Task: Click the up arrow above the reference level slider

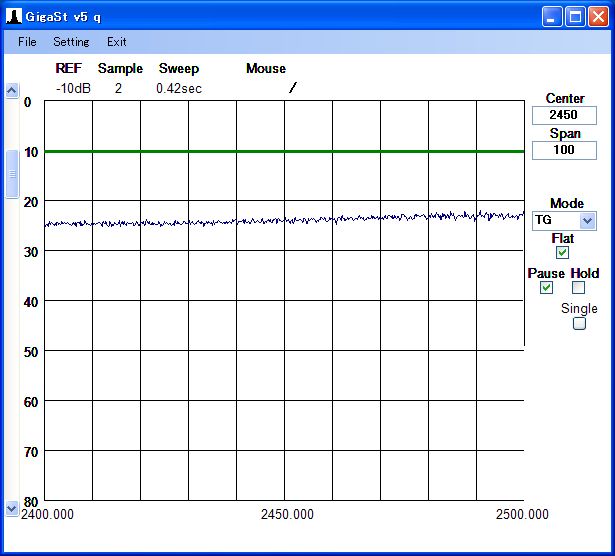Action: click(x=12, y=90)
